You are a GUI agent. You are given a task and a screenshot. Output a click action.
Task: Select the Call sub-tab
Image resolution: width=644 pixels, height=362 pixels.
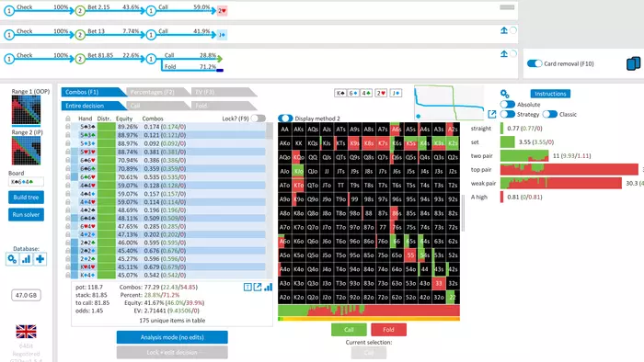pyautogui.click(x=157, y=106)
